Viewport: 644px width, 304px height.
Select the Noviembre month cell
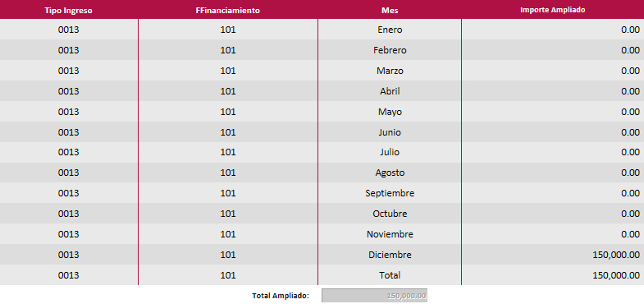[x=390, y=234]
